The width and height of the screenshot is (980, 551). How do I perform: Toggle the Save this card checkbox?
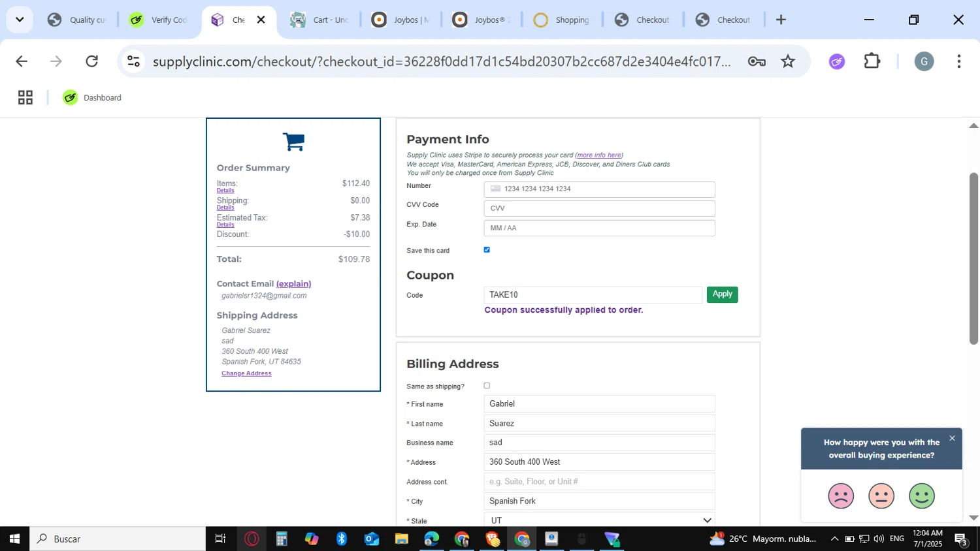pyautogui.click(x=487, y=250)
